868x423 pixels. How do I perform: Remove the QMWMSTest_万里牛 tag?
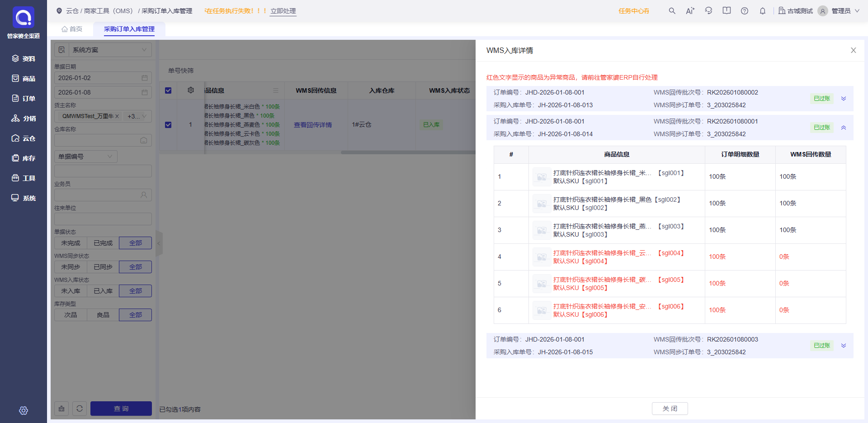[x=117, y=116]
